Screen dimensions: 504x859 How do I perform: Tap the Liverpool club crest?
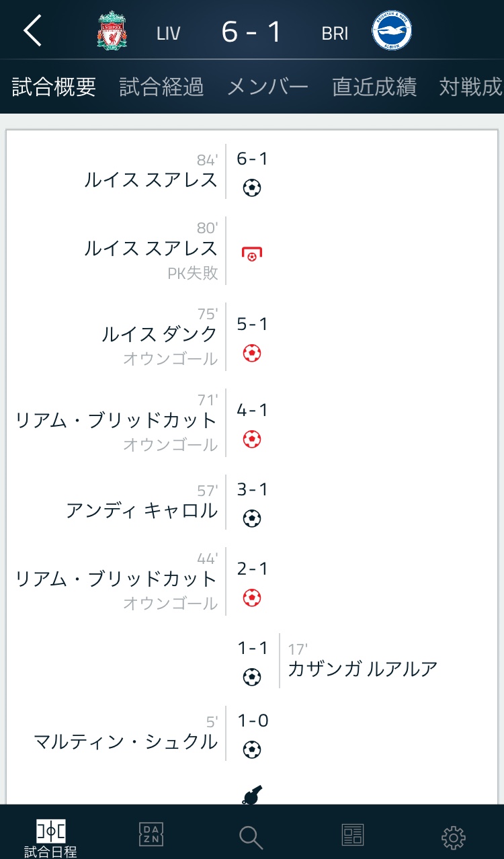(x=112, y=31)
